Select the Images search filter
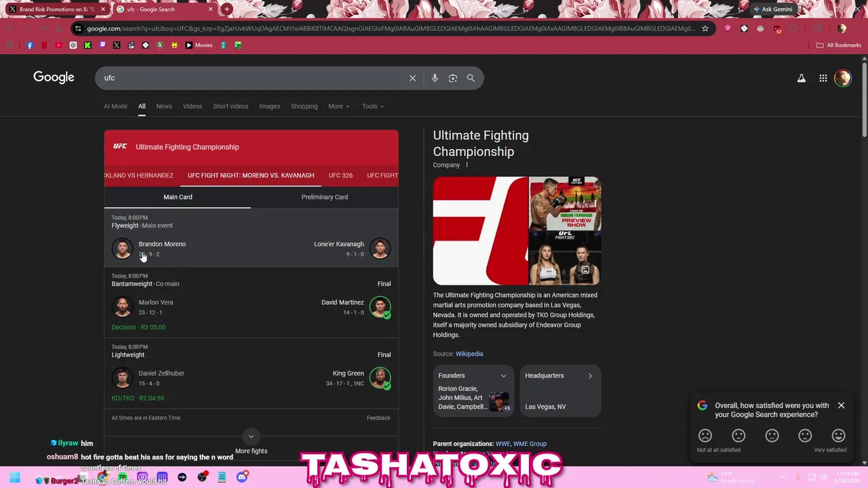The width and height of the screenshot is (868, 488). point(269,106)
